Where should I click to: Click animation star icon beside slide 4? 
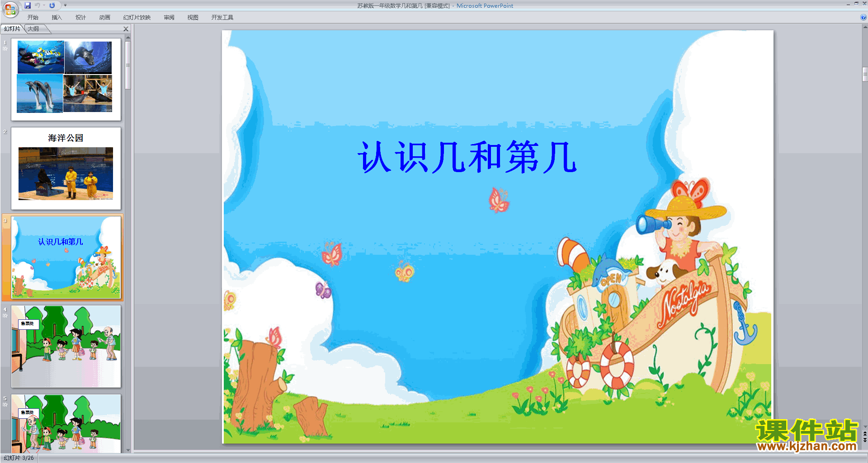(x=5, y=315)
